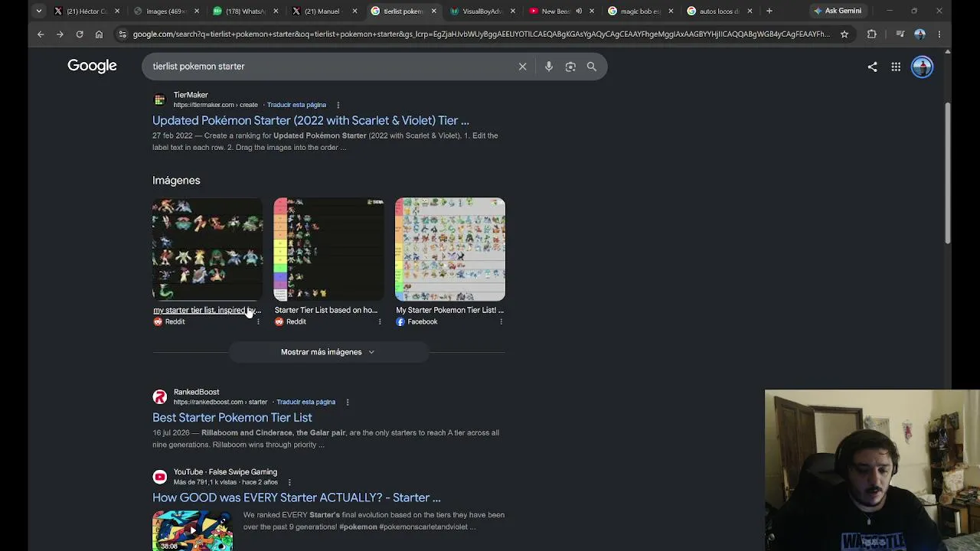Expand the tab search dropdown

tap(38, 11)
